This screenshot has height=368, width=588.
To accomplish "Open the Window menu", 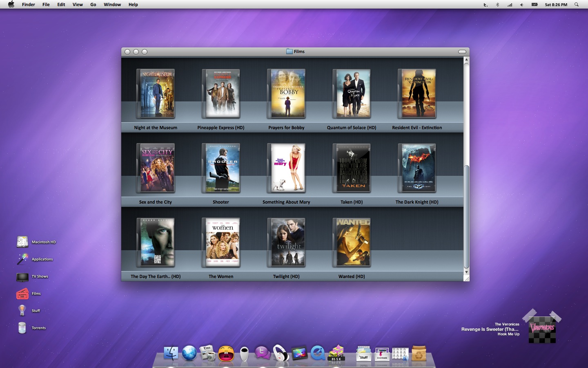I will click(x=112, y=4).
